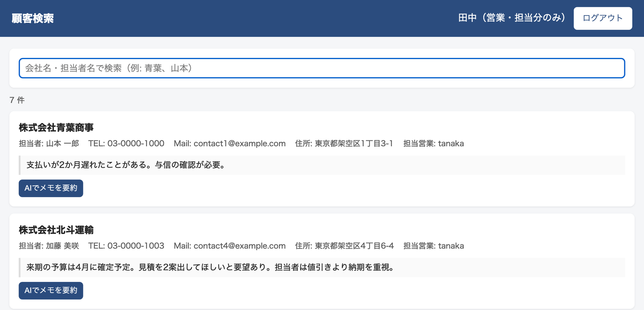Click AIでメモを要約 for 株式会社青葉商事

[x=51, y=188]
